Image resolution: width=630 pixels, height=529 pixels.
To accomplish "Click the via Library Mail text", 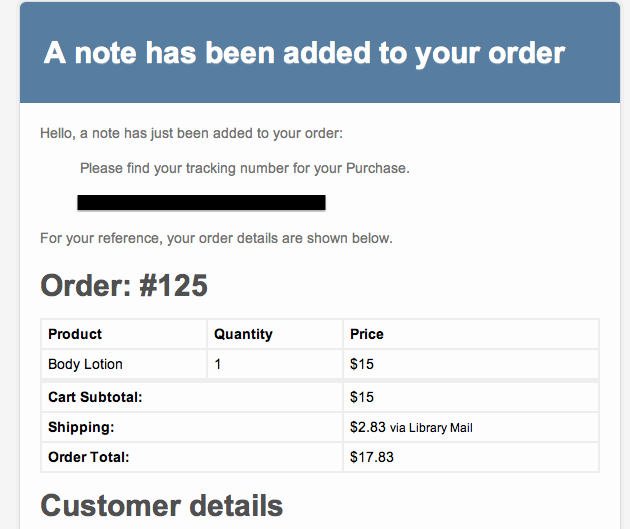I will 431,428.
